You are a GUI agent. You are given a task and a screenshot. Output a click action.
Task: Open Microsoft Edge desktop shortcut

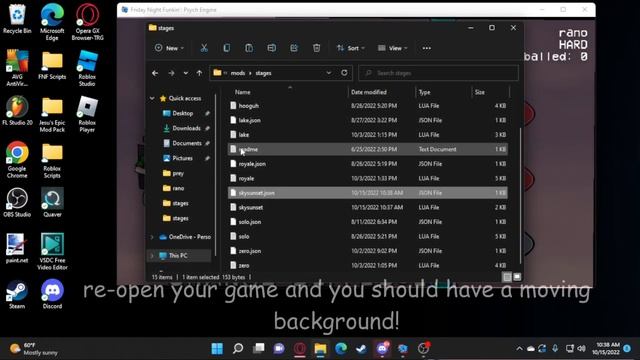click(x=52, y=22)
